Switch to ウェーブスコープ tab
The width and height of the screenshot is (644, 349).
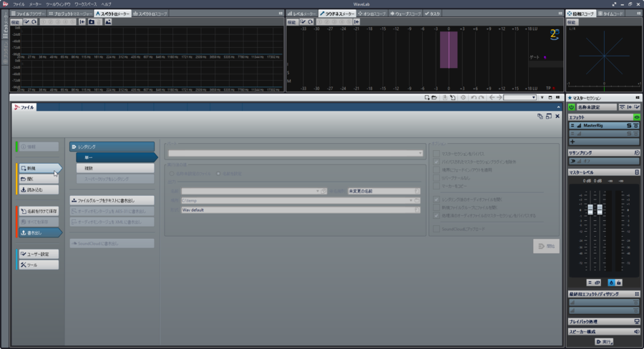[406, 14]
